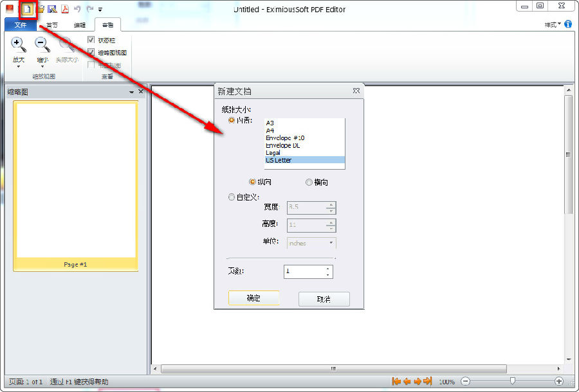
Task: Click the 放大 zoom-in magnifier icon
Action: point(18,44)
